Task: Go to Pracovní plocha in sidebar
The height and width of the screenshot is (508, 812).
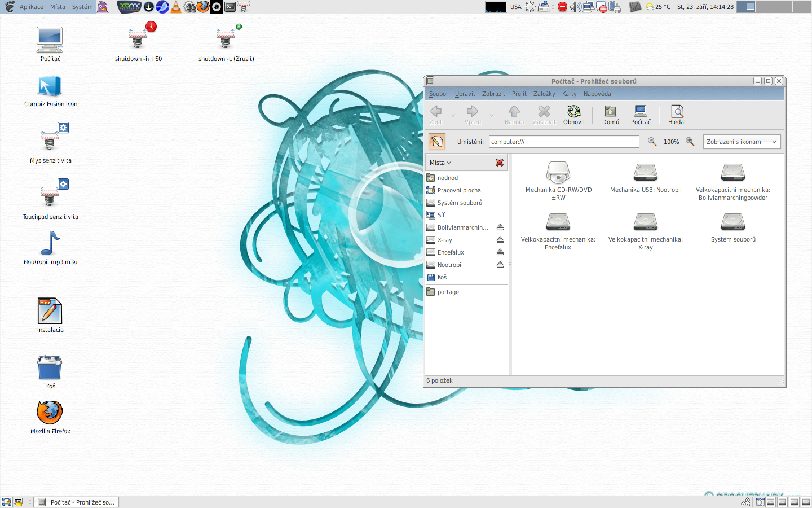Action: click(x=459, y=190)
